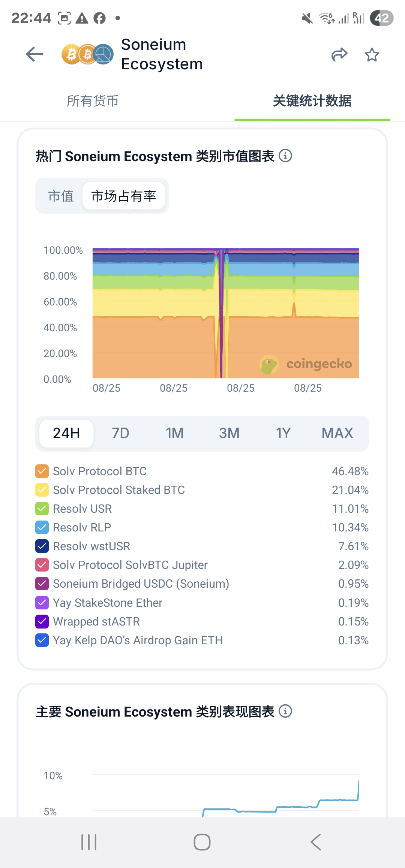Select 关键统计数据 tab
The height and width of the screenshot is (868, 405).
pos(312,101)
